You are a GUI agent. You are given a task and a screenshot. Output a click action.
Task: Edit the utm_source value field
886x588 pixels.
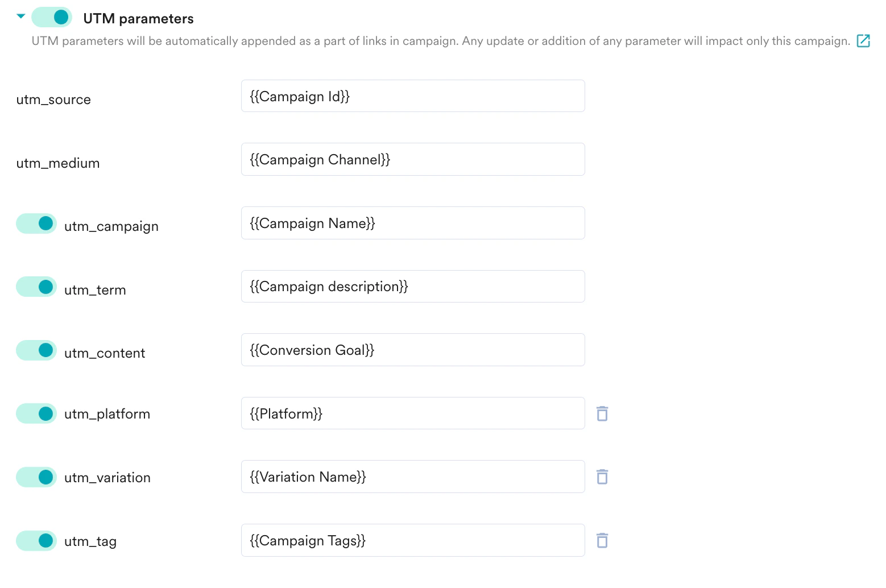413,96
